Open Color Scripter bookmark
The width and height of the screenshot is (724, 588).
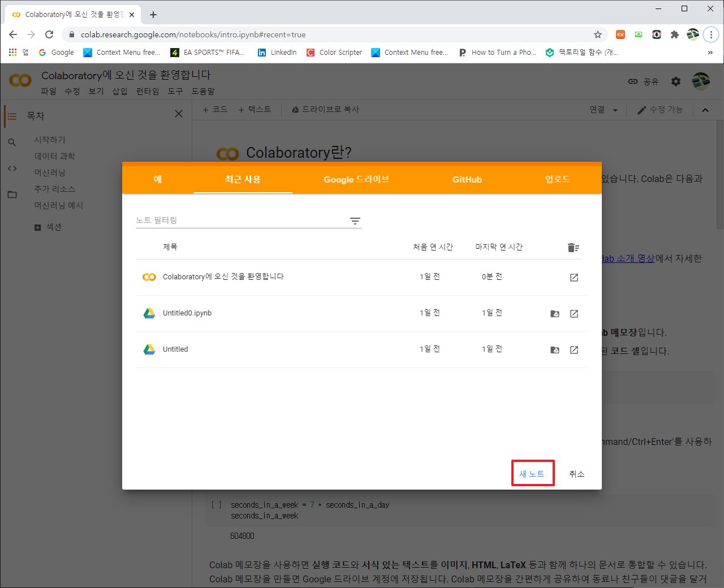pyautogui.click(x=334, y=52)
